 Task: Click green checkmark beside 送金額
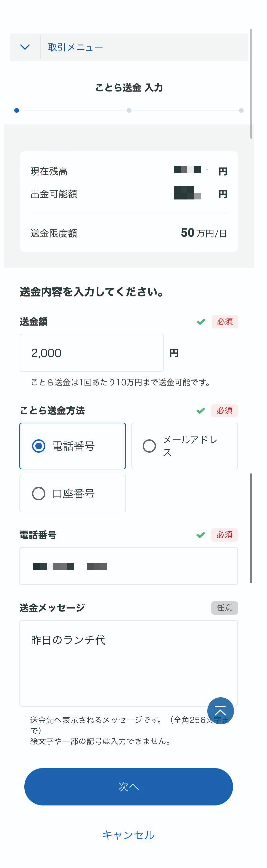[201, 322]
